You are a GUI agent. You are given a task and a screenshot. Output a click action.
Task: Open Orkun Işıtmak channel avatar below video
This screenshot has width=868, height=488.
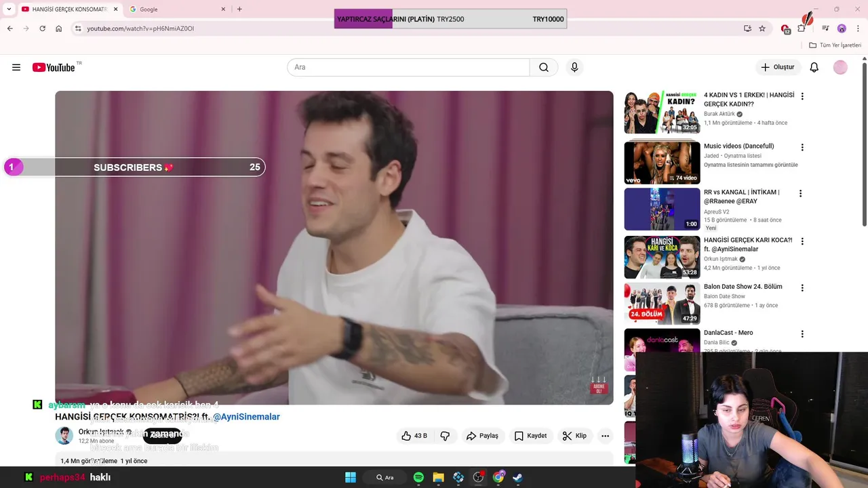tap(64, 436)
